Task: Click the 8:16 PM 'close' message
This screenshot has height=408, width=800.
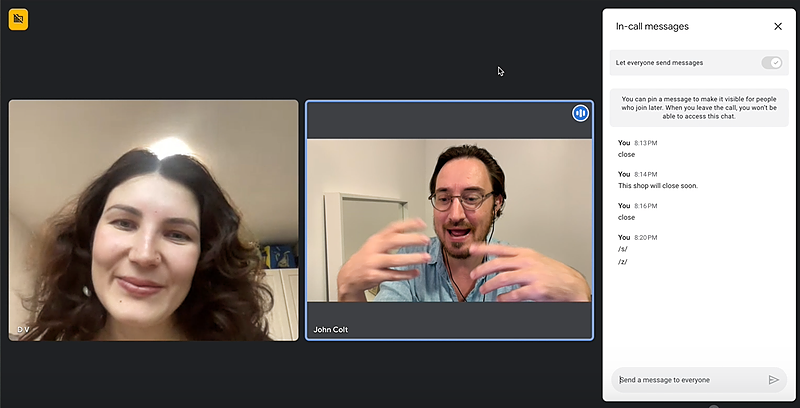Action: 627,217
